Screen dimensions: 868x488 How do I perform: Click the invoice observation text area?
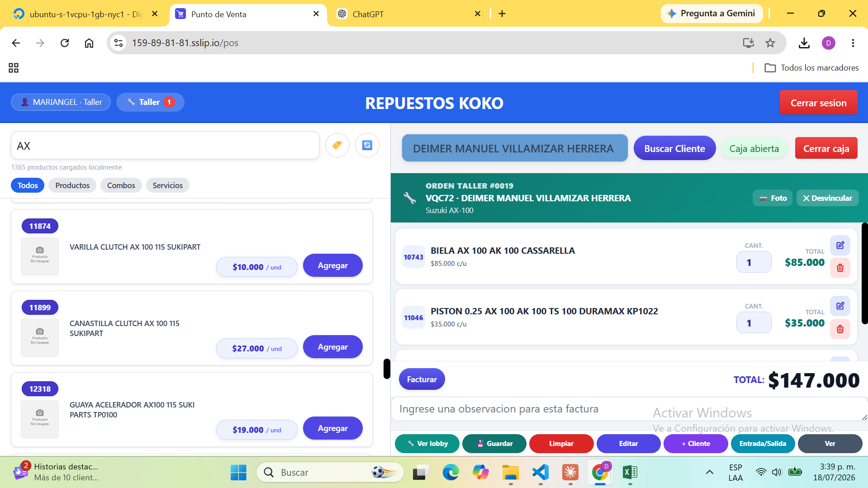(x=629, y=409)
